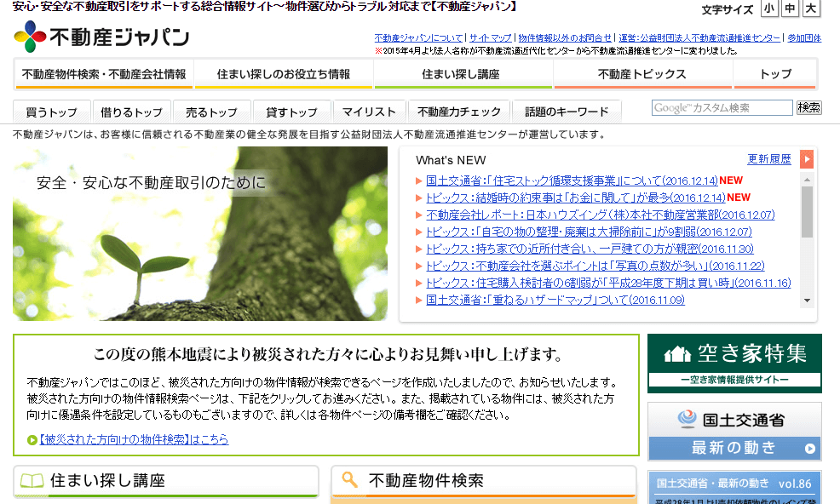Select 不動産トピックス tab

tap(642, 74)
